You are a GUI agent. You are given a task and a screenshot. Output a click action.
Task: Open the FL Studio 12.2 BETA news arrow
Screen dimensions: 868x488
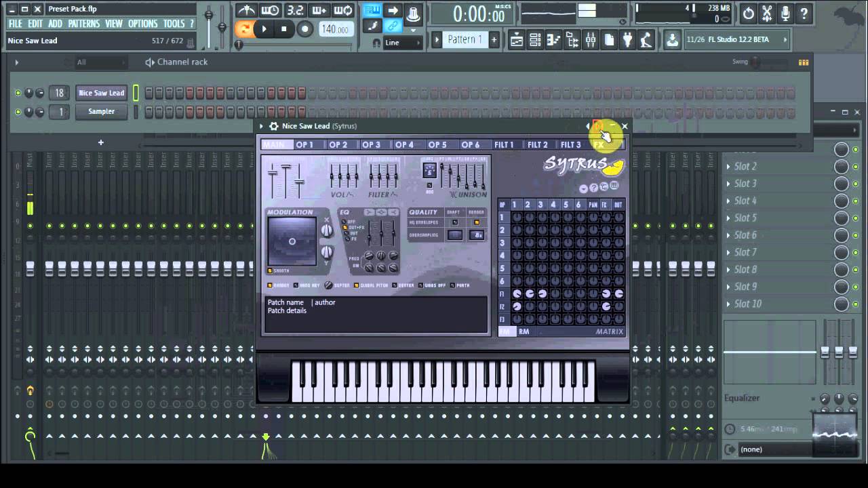click(785, 39)
